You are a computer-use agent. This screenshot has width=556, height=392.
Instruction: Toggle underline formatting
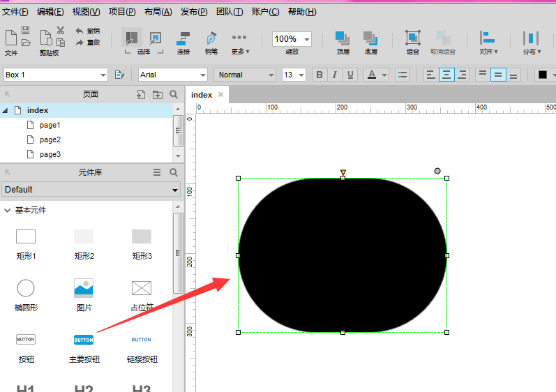pos(350,75)
